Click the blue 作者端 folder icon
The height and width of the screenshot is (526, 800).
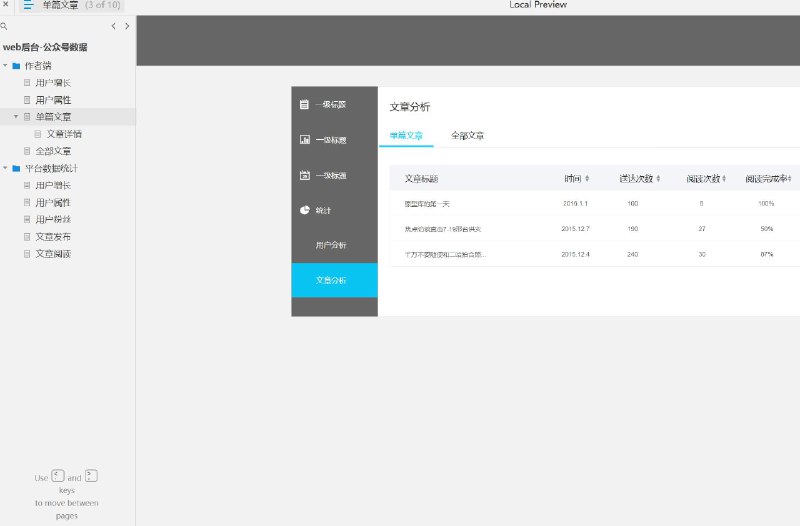tap(16, 66)
